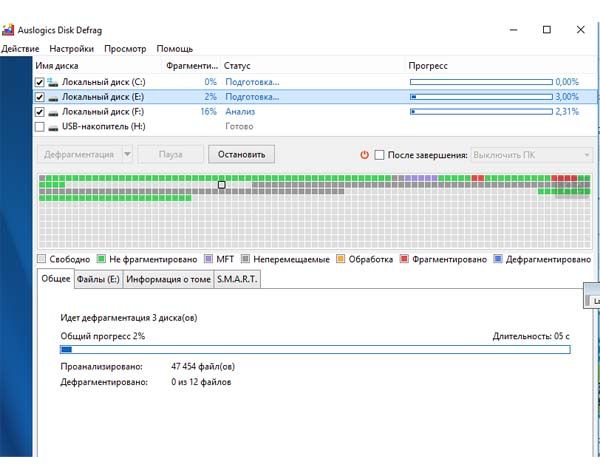
Task: Click the Общий прогресс overall progress bar
Action: [x=315, y=349]
